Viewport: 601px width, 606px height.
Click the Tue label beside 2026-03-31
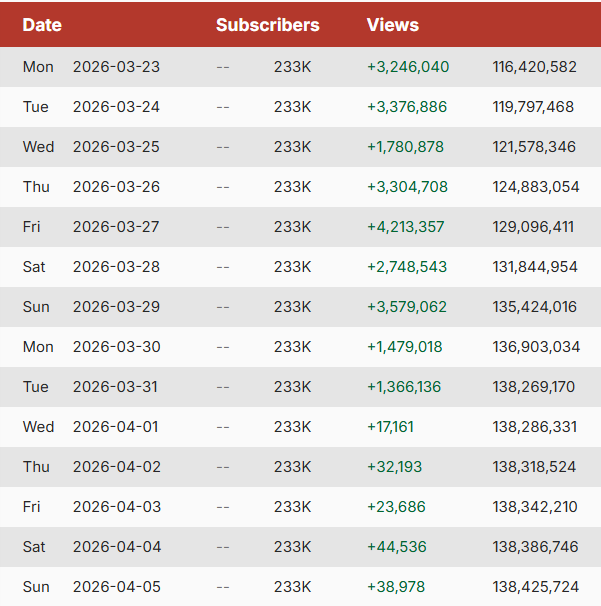[x=36, y=387]
